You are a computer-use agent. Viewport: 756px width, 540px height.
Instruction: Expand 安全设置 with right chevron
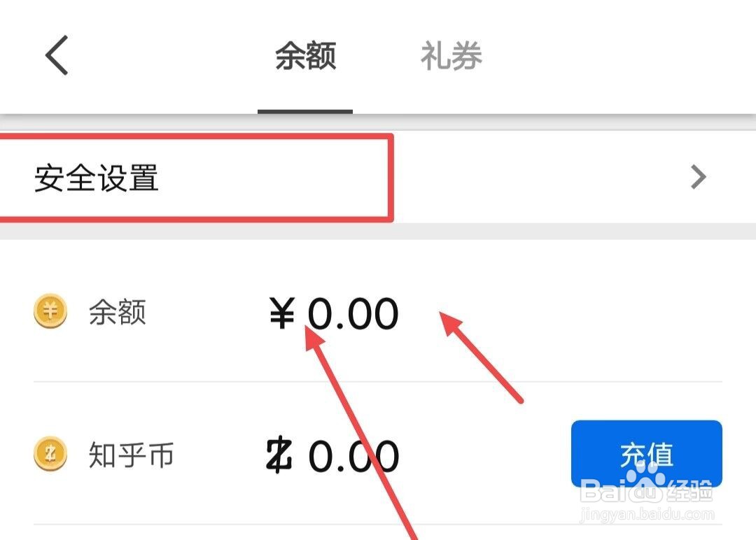click(698, 177)
